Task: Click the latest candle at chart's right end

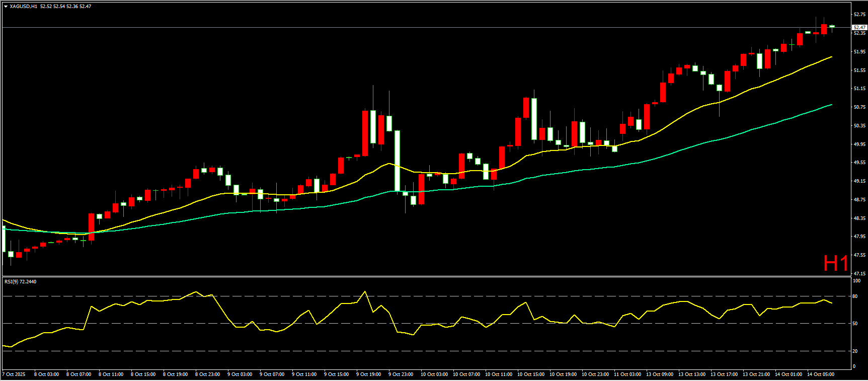Action: click(x=832, y=26)
